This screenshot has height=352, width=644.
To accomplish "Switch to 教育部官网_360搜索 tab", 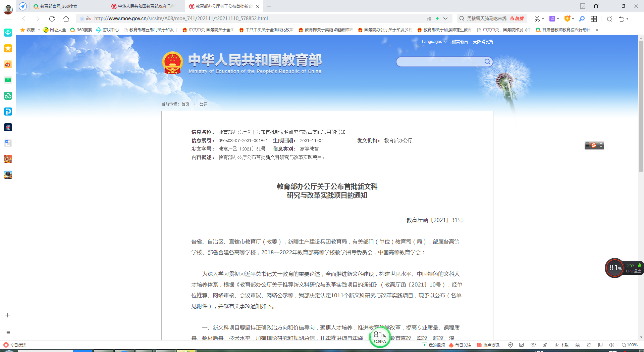I will coord(59,6).
